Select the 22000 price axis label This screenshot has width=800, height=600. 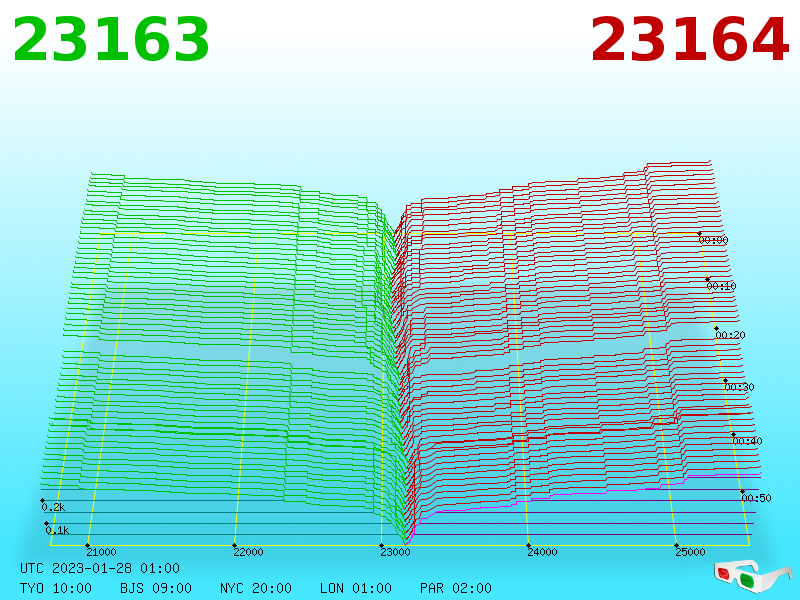[248, 552]
